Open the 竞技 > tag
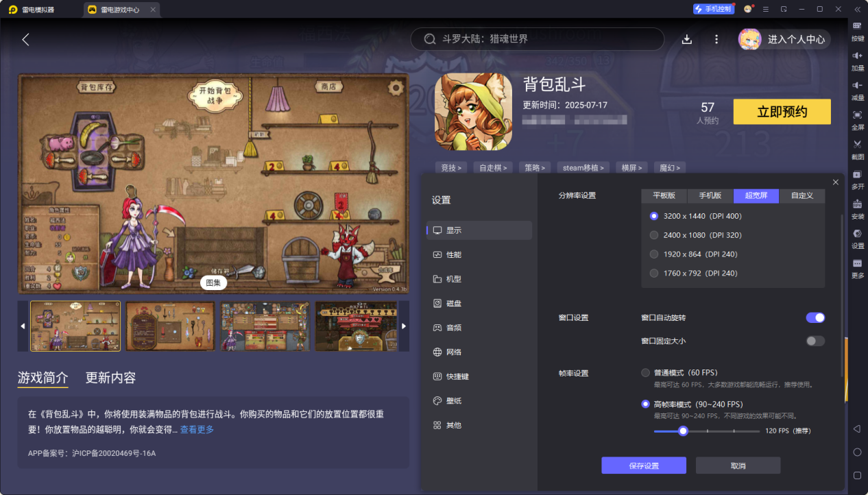 (x=450, y=167)
